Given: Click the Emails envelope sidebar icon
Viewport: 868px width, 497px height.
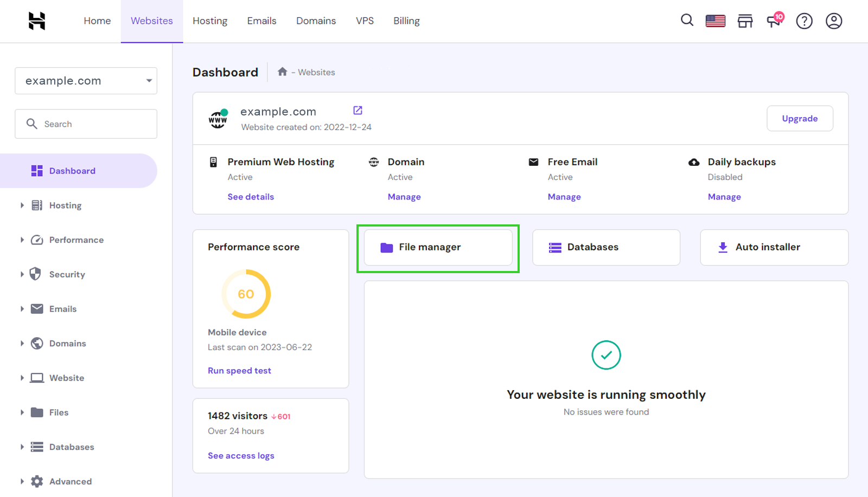Looking at the screenshot, I should coord(37,309).
